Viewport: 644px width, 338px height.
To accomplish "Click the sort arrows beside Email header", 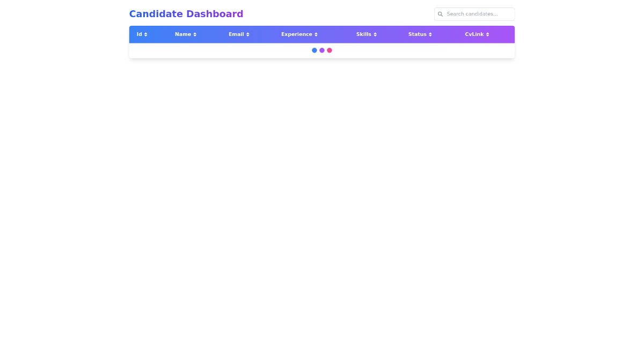I will pyautogui.click(x=247, y=34).
